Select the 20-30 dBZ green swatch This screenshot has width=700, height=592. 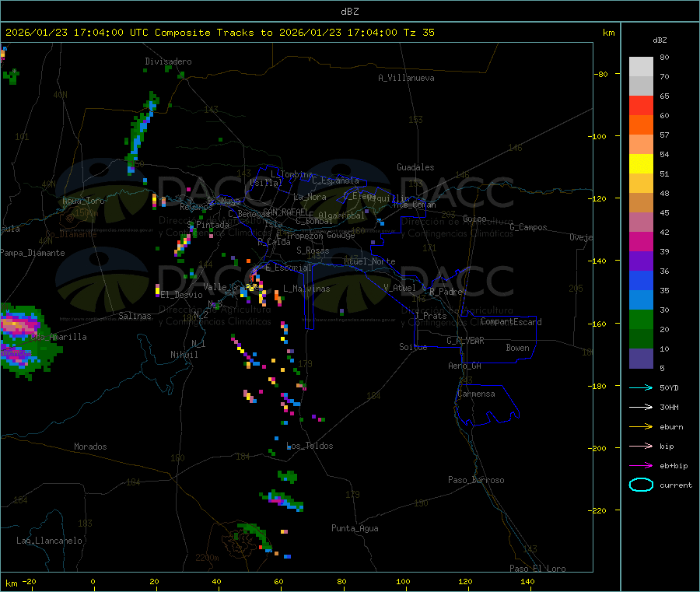(x=641, y=320)
